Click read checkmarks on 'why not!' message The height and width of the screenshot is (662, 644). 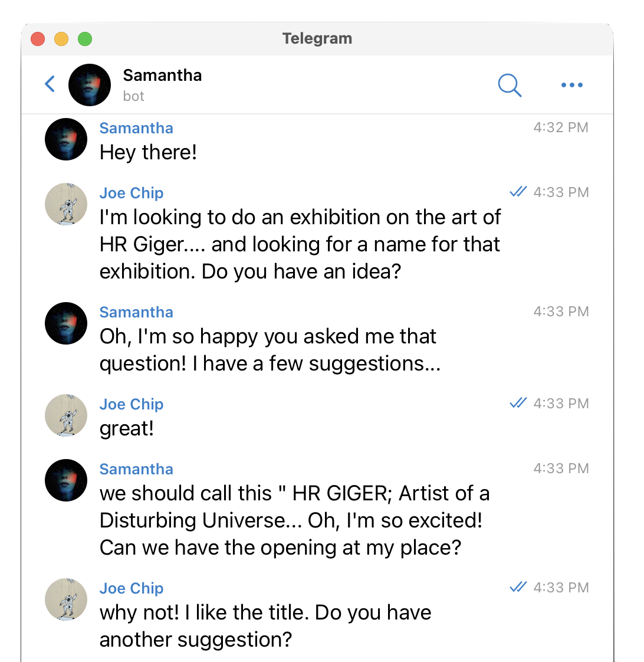[518, 587]
